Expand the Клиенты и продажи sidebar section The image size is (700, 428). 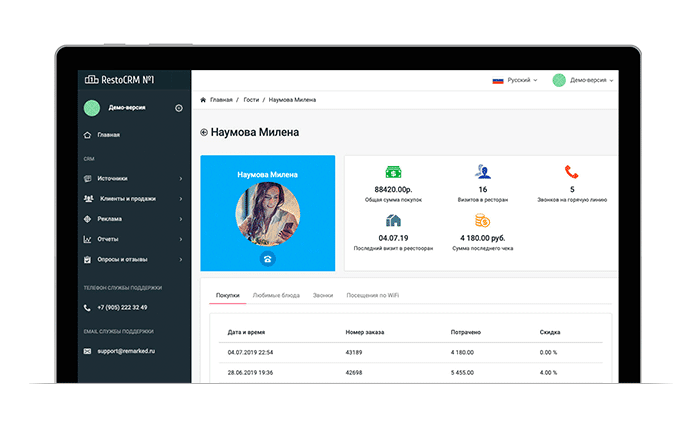tap(132, 198)
